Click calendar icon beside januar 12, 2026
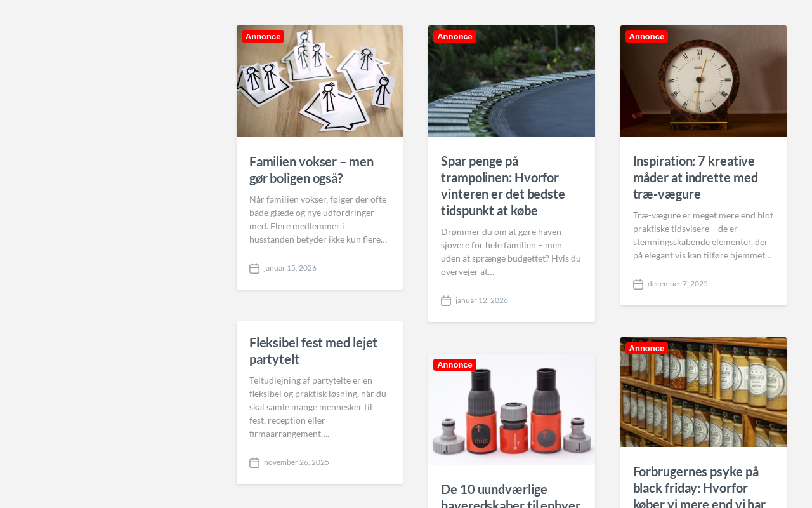The width and height of the screenshot is (812, 508). tap(446, 301)
